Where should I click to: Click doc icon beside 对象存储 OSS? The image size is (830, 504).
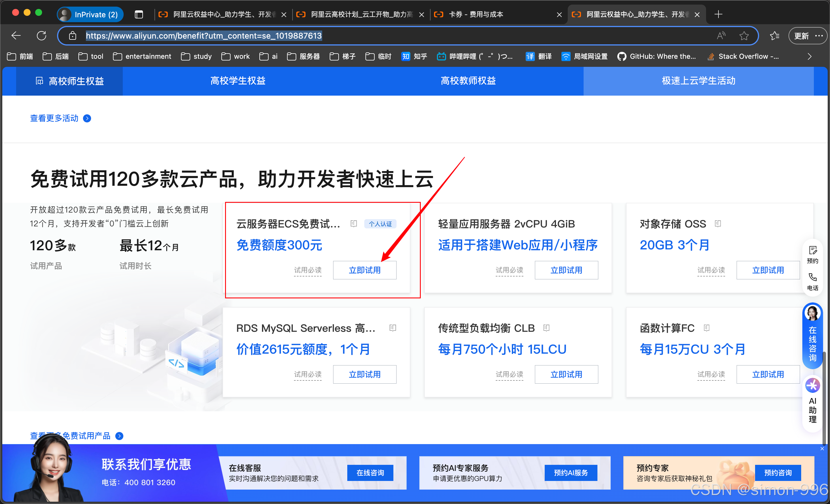[x=718, y=223]
